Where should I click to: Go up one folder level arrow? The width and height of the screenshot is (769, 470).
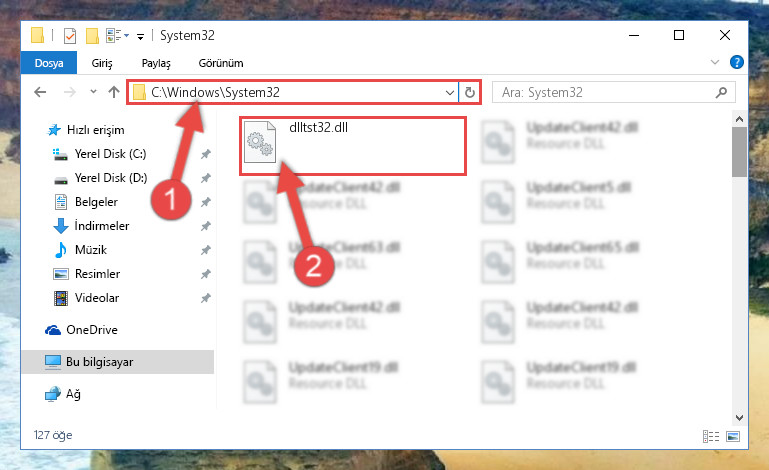(x=114, y=92)
